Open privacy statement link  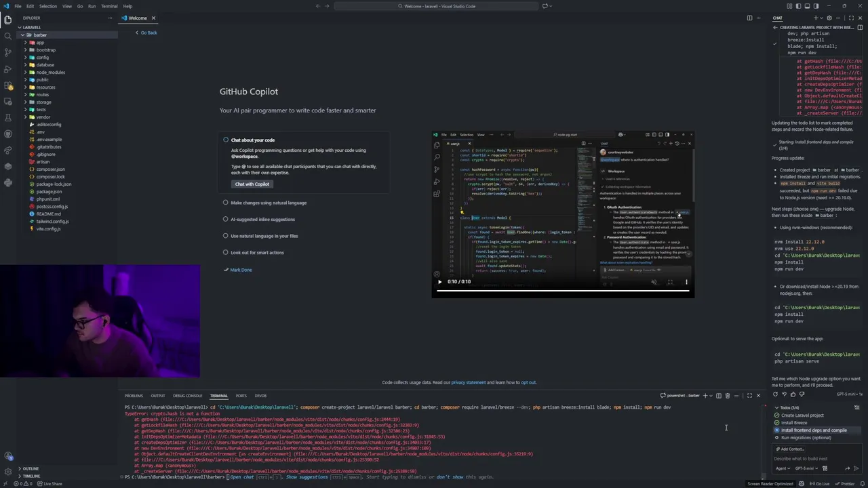click(x=468, y=382)
